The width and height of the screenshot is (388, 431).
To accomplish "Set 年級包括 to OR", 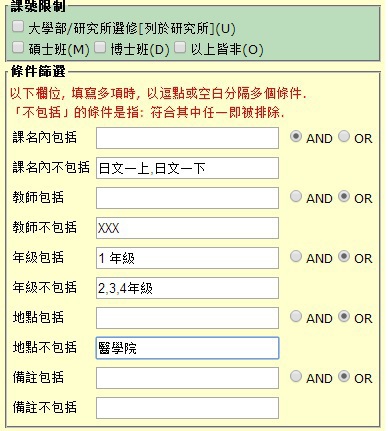I will [x=344, y=256].
